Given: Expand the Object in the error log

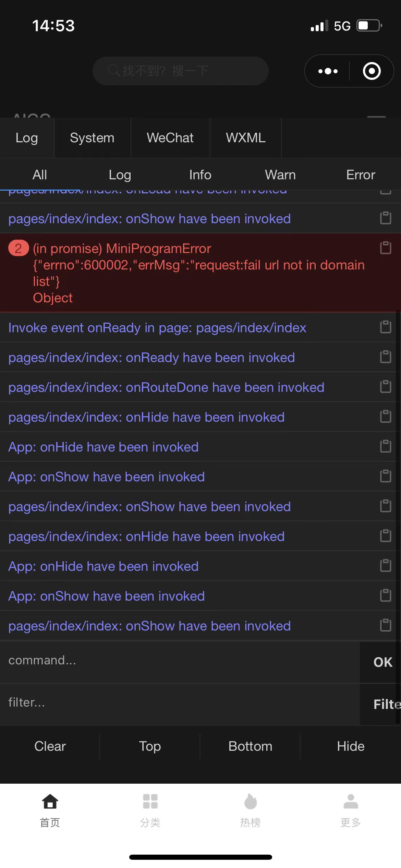Looking at the screenshot, I should point(53,298).
